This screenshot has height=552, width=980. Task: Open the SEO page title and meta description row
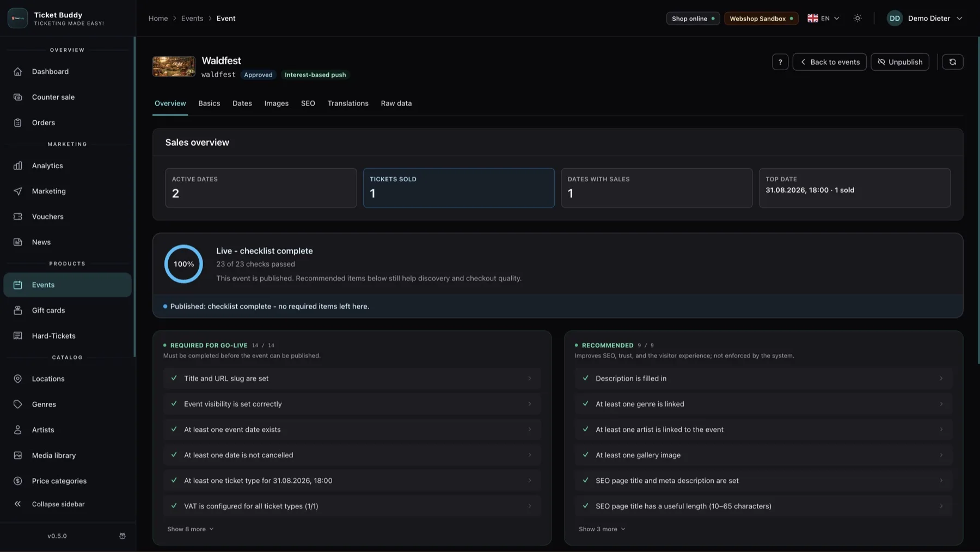[x=763, y=481]
